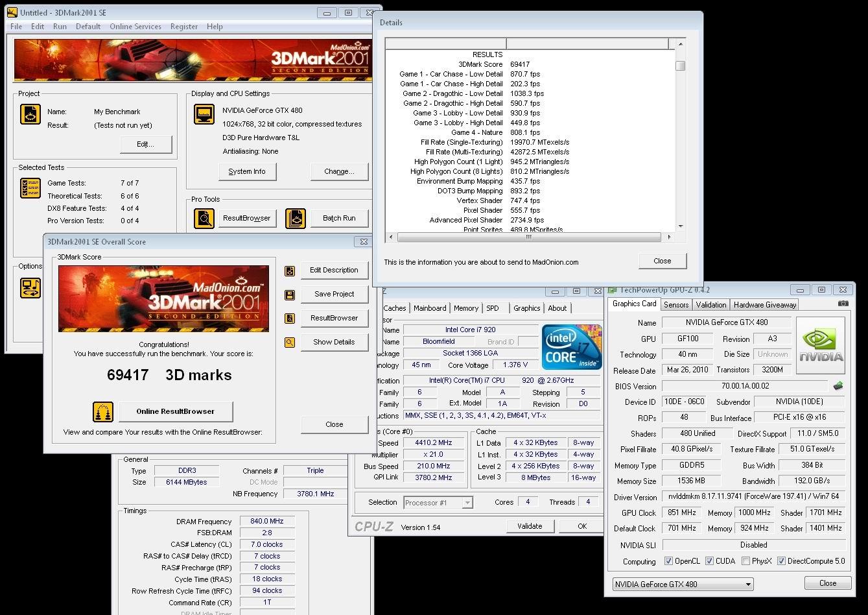The height and width of the screenshot is (615, 868).
Task: Open the GPU selection dropdown in GPU-Z
Action: pyautogui.click(x=683, y=584)
